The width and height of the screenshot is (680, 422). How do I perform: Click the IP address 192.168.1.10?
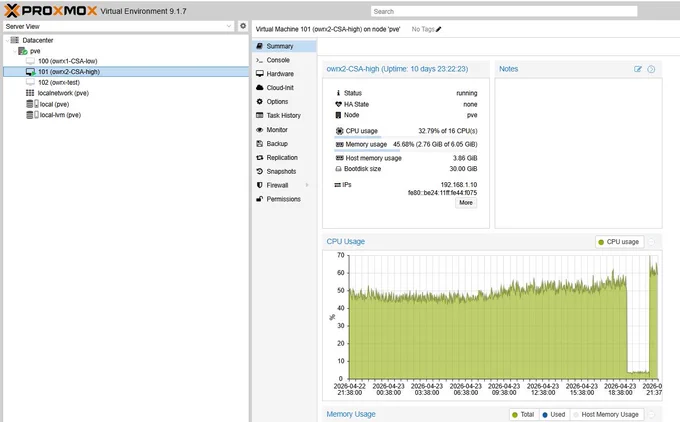click(459, 185)
